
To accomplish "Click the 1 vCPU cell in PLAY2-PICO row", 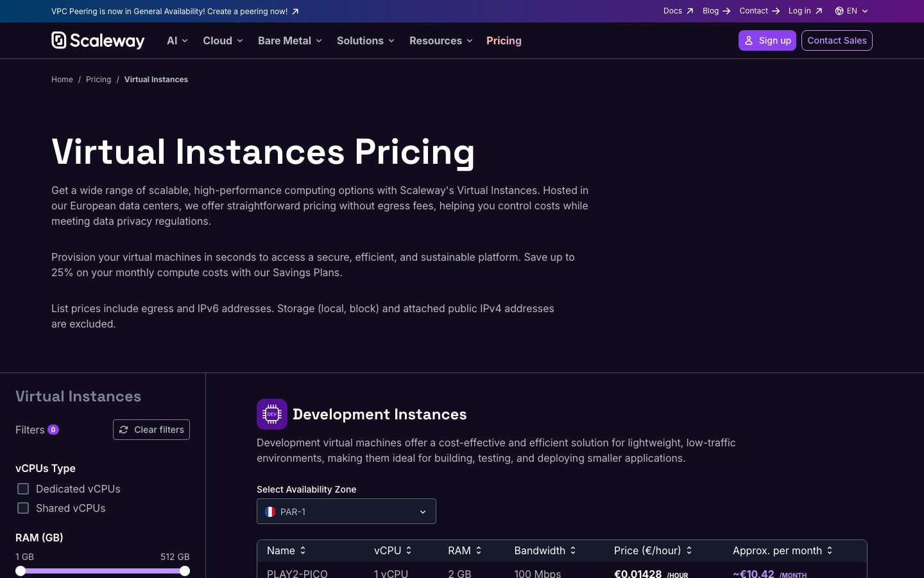I will coord(391,573).
